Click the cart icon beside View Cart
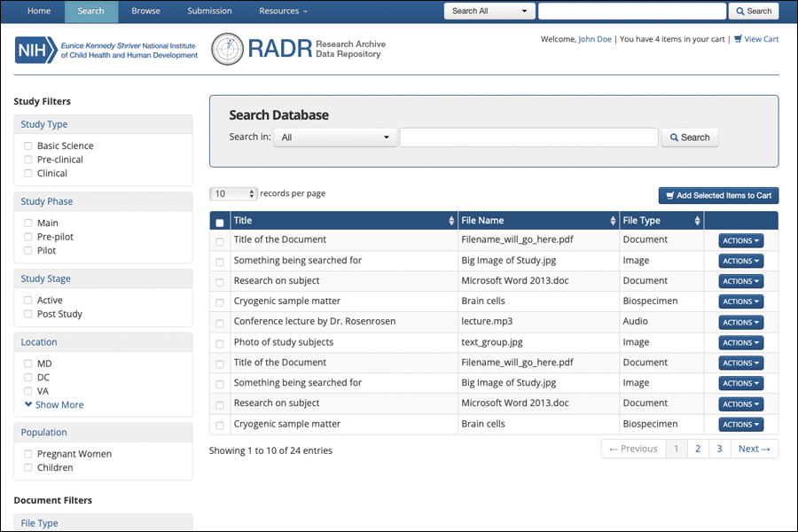The height and width of the screenshot is (532, 798). pos(739,38)
